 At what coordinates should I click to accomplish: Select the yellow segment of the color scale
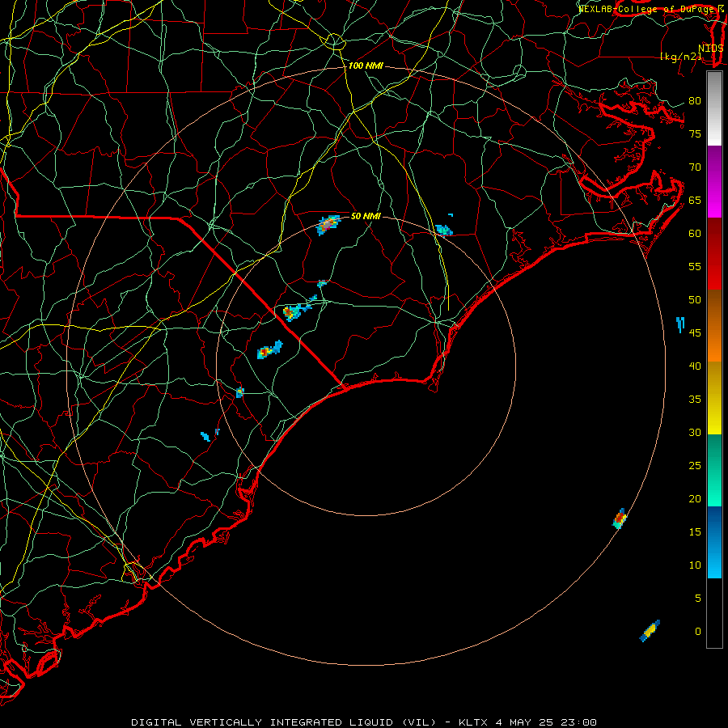click(x=714, y=398)
